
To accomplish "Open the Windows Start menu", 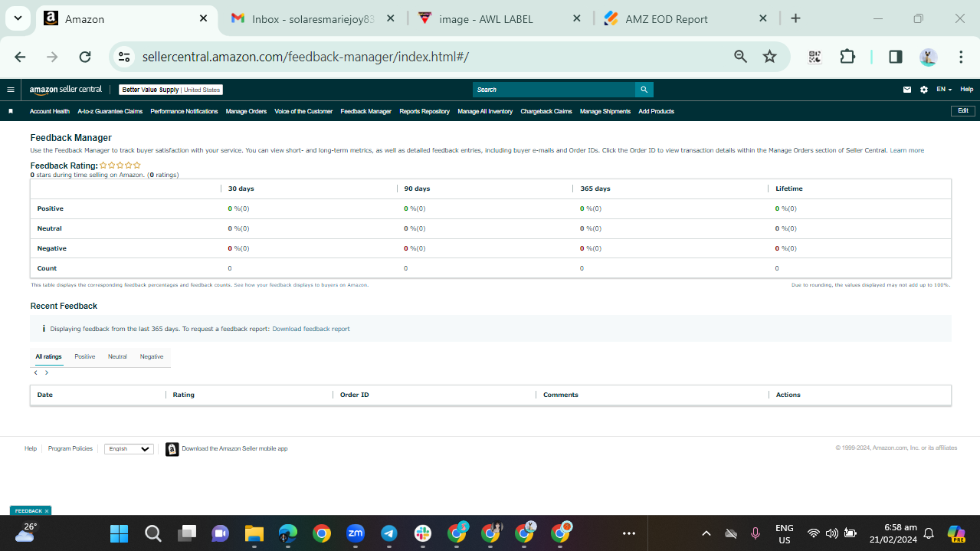I will pyautogui.click(x=119, y=533).
